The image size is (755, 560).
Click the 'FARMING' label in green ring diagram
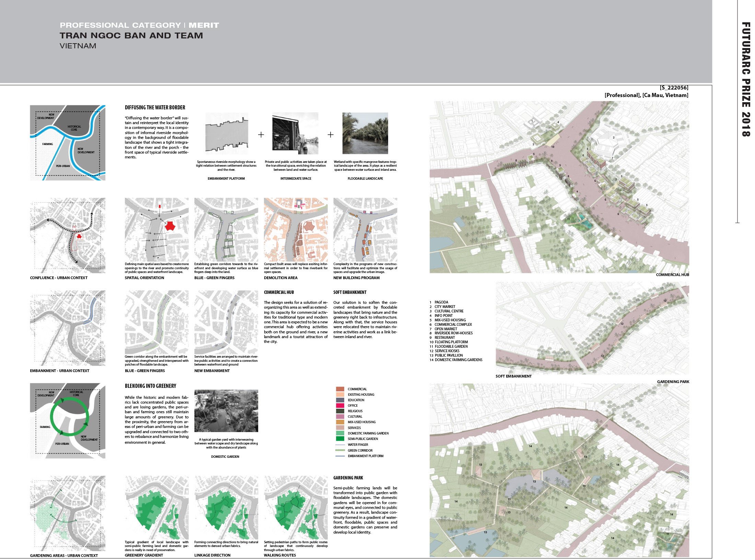coord(45,427)
